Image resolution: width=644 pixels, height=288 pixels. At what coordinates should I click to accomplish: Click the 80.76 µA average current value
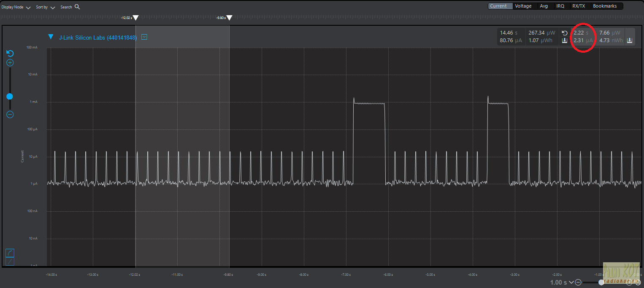pyautogui.click(x=511, y=41)
